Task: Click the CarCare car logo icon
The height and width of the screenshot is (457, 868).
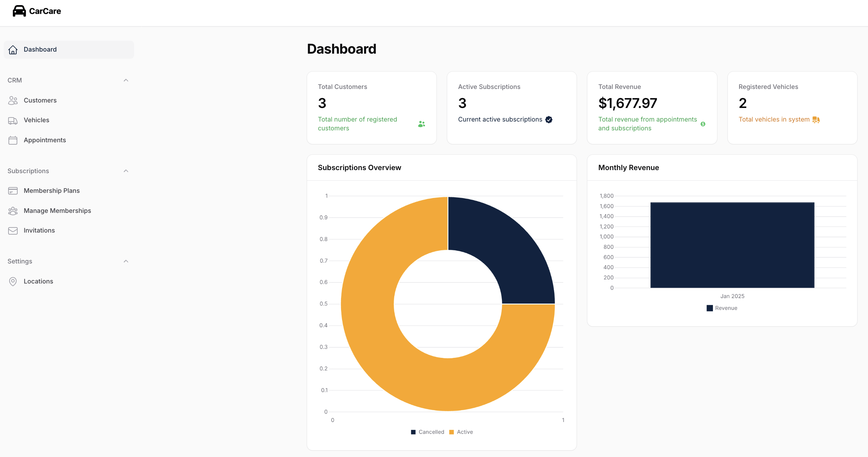Action: 19,11
